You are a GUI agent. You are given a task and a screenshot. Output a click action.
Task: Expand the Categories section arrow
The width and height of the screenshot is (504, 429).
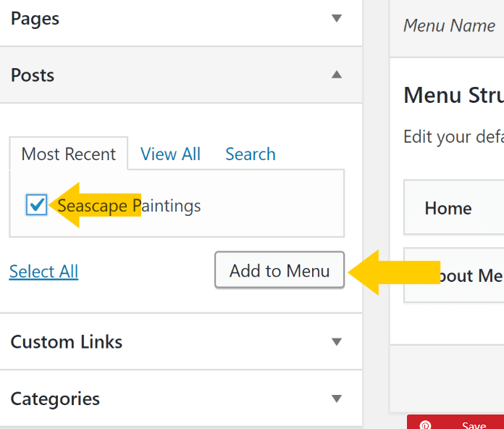pyautogui.click(x=336, y=398)
